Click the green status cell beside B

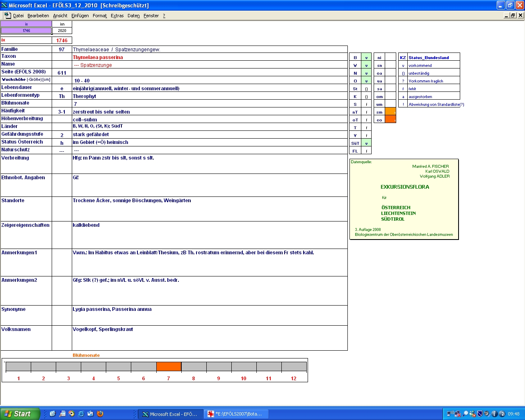click(x=366, y=57)
